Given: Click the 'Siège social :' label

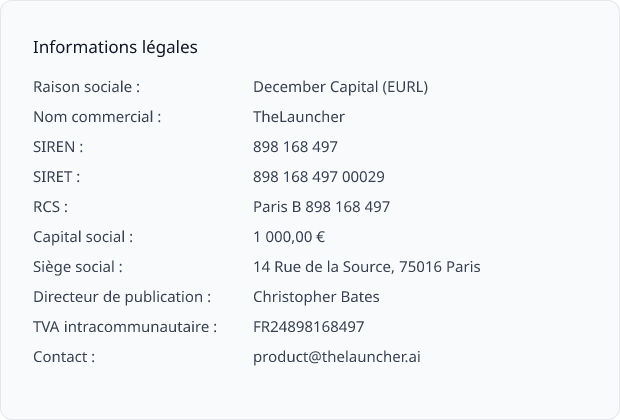Looking at the screenshot, I should (x=78, y=267).
